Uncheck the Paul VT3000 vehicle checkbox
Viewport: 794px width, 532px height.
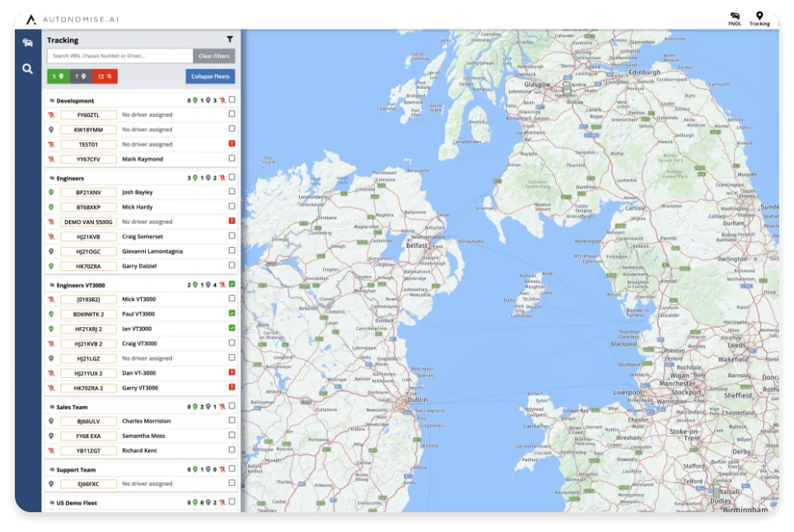pos(231,314)
